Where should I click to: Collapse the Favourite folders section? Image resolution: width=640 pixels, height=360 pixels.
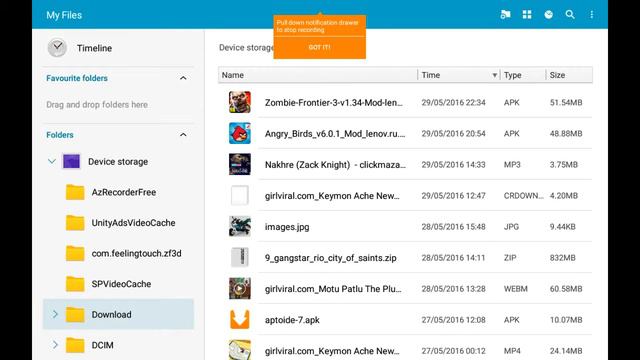coord(183,78)
